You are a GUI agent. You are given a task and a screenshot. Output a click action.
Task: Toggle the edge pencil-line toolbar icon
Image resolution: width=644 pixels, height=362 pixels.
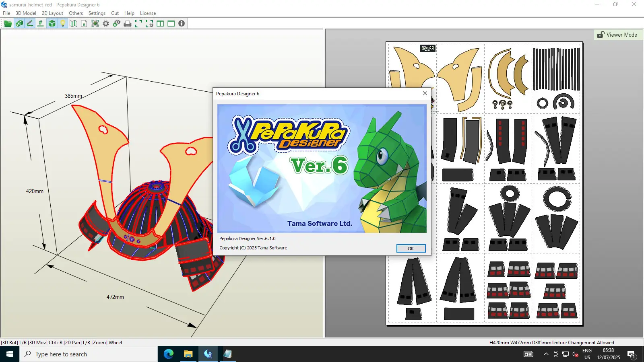30,24
